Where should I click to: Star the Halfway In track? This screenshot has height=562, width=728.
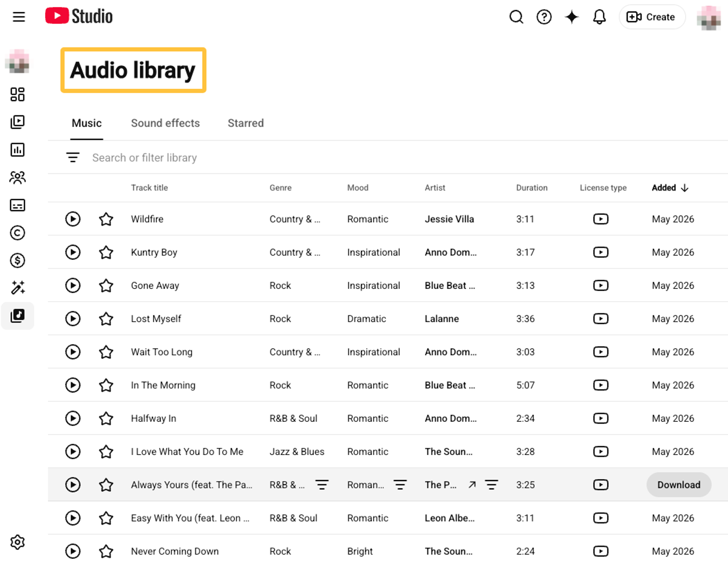106,418
